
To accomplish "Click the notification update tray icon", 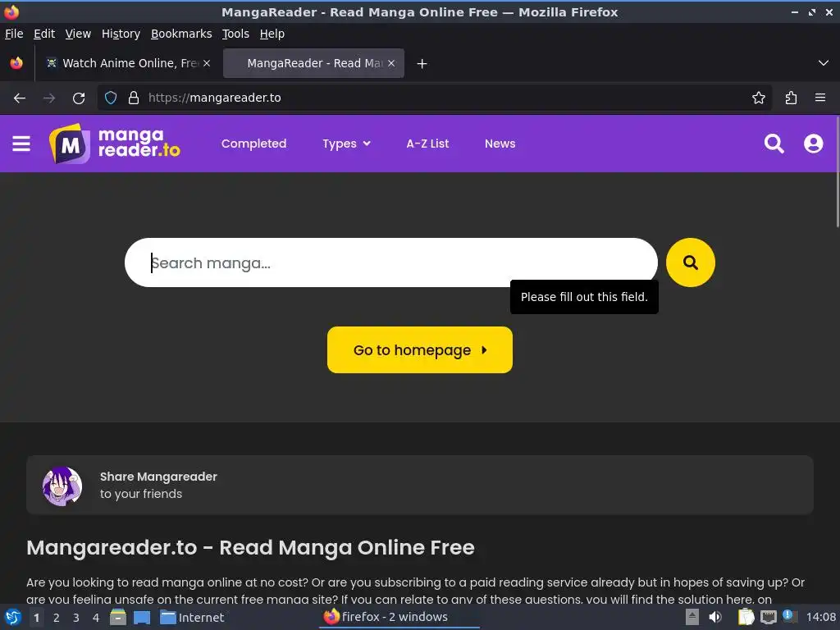I will point(789,616).
